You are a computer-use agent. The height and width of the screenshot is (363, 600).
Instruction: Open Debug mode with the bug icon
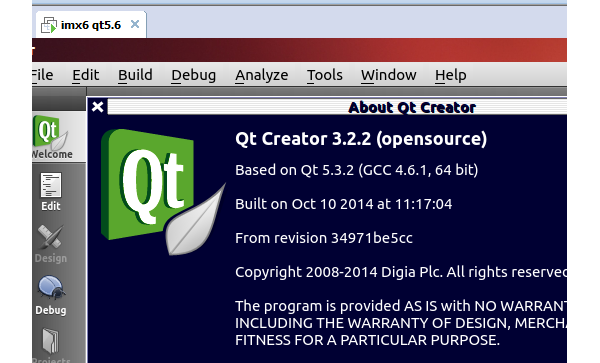[51, 295]
